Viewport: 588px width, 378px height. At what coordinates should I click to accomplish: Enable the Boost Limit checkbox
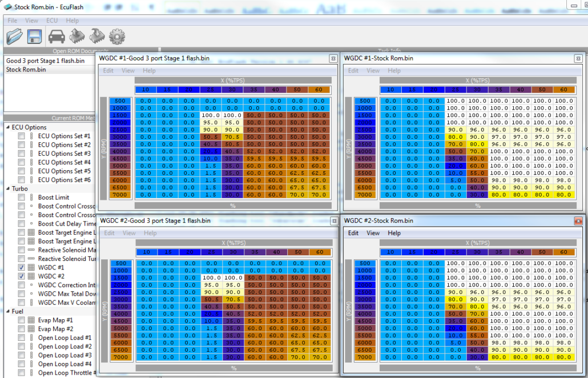(x=21, y=198)
